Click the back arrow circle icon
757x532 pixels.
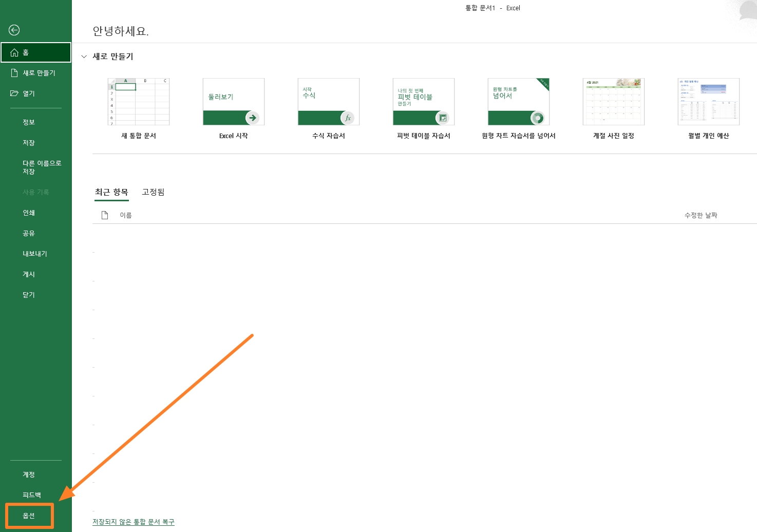[14, 30]
